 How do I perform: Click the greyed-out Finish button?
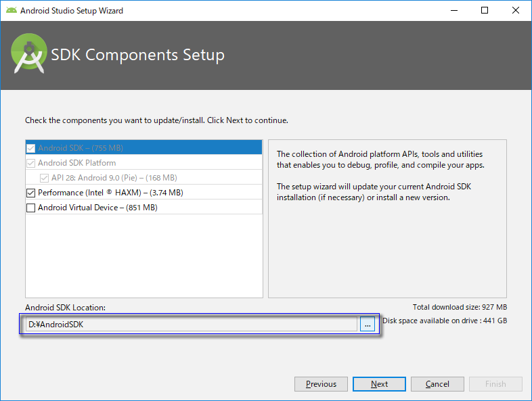click(x=495, y=384)
